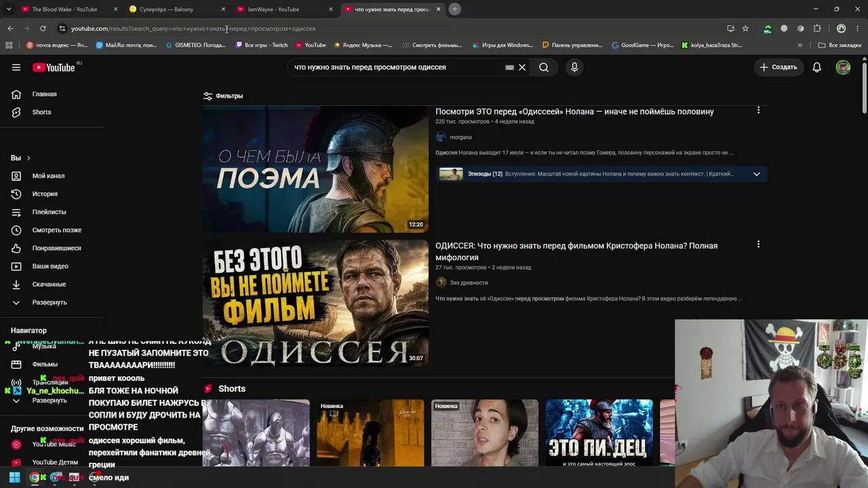868x488 pixels.
Task: Switch to The Blood Wake - YouTube tab
Action: (x=68, y=9)
